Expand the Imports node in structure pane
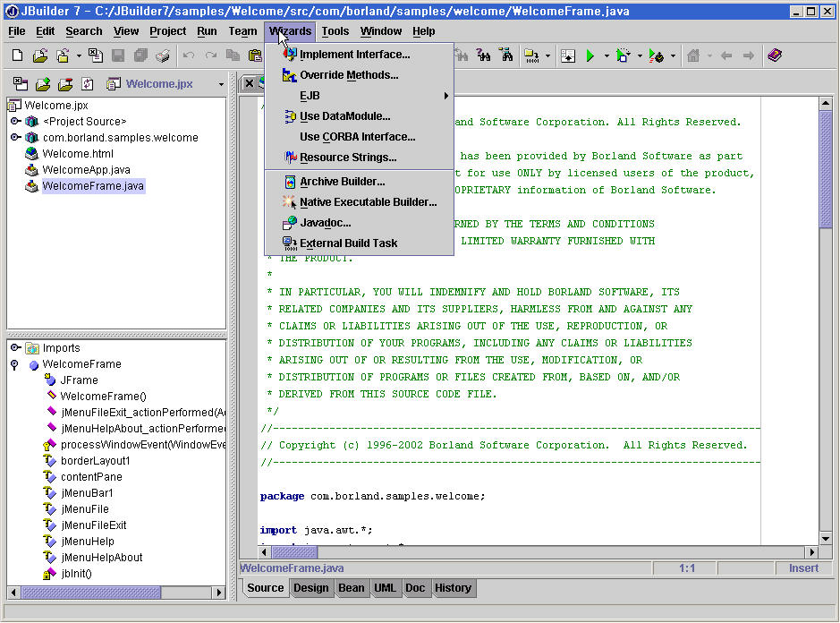 pyautogui.click(x=15, y=348)
